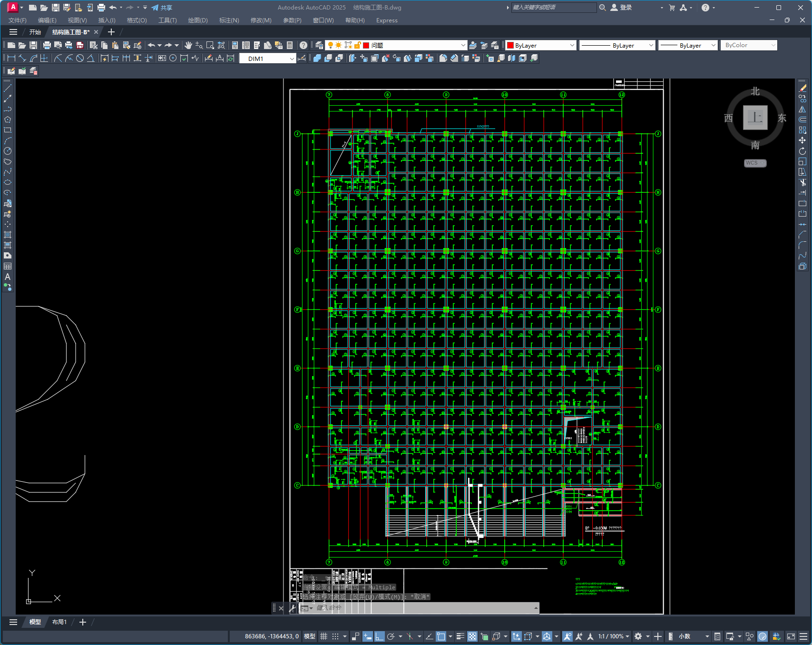Select the Move modify tool
Image resolution: width=812 pixels, height=645 pixels.
(802, 140)
